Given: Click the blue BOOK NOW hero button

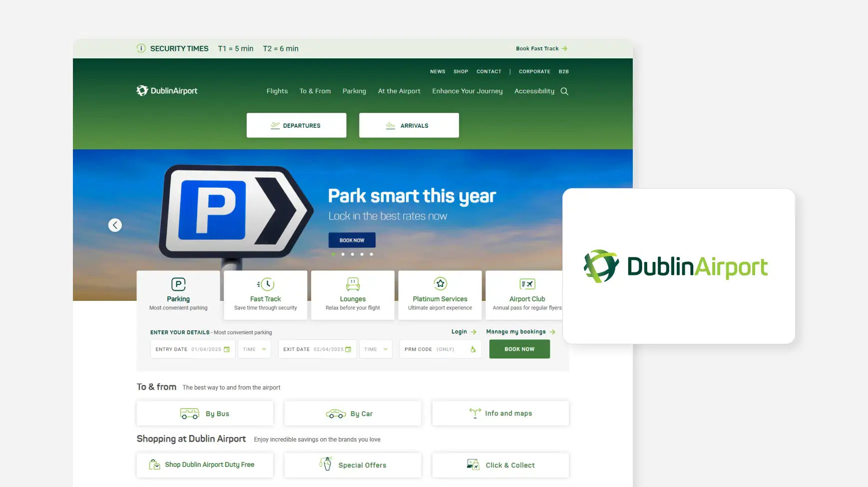Looking at the screenshot, I should tap(352, 241).
